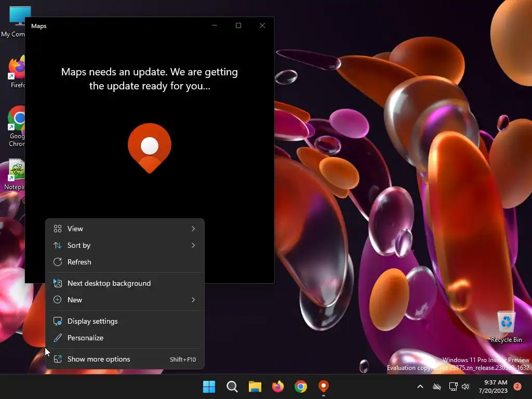Open the notification badge showing 2

tap(517, 387)
